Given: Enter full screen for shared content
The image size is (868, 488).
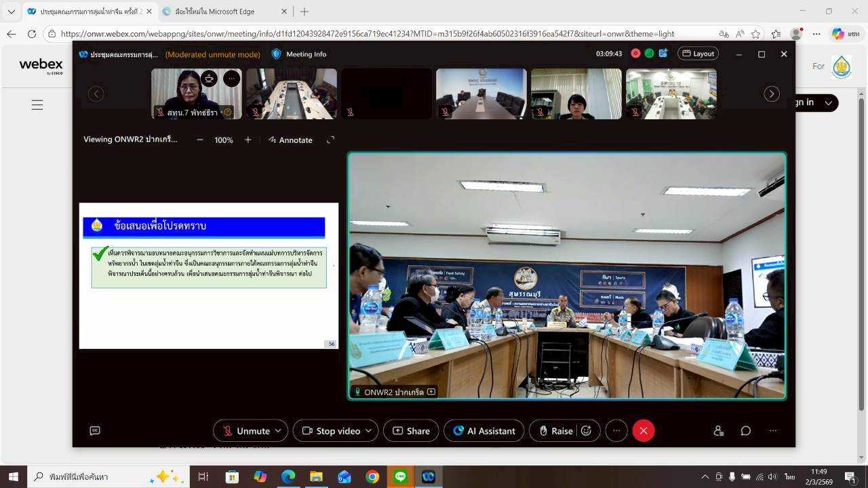Looking at the screenshot, I should point(330,140).
